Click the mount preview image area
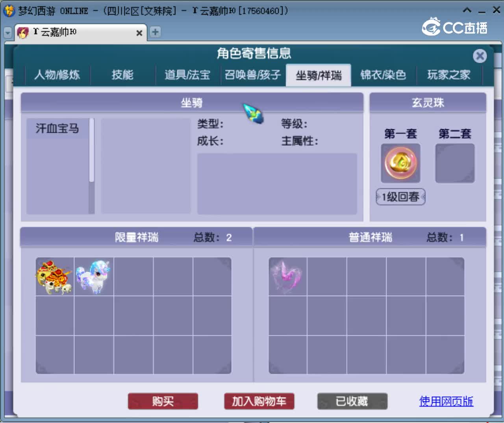 (146, 166)
